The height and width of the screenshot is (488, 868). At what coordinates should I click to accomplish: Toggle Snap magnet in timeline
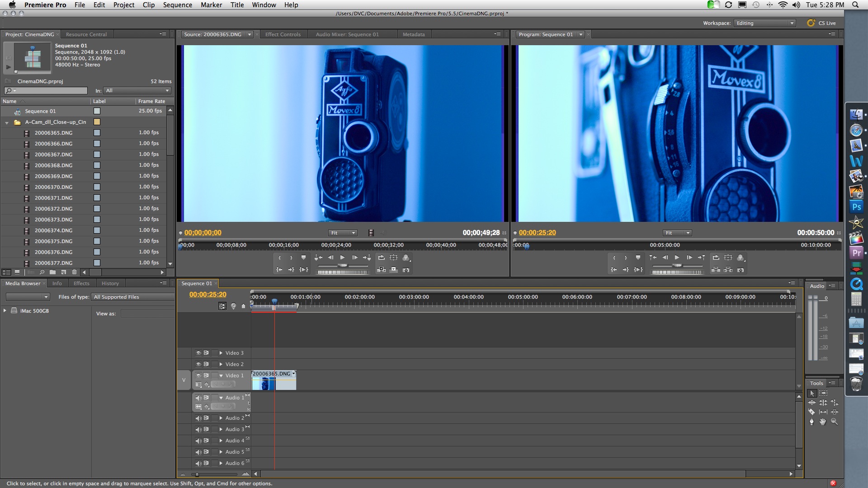222,306
